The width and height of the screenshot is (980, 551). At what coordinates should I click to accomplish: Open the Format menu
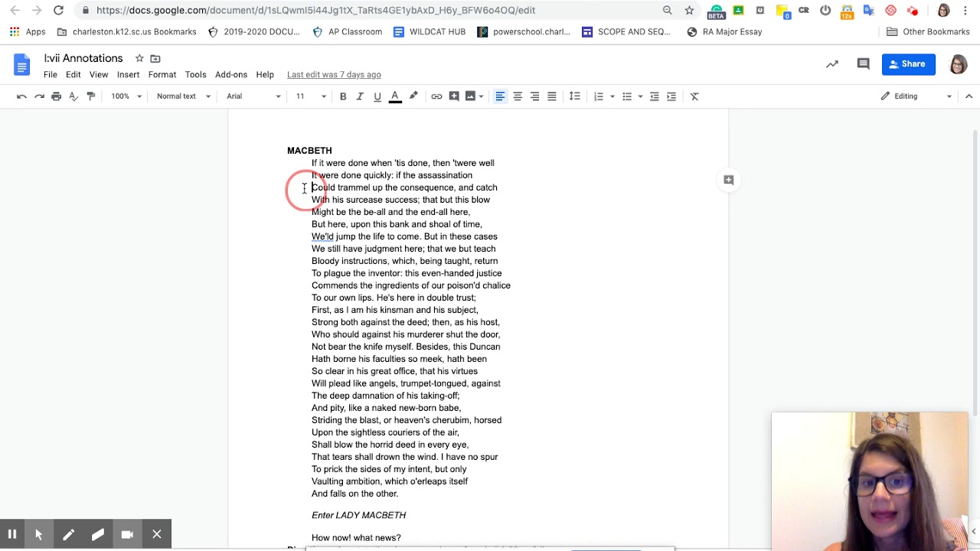(162, 75)
